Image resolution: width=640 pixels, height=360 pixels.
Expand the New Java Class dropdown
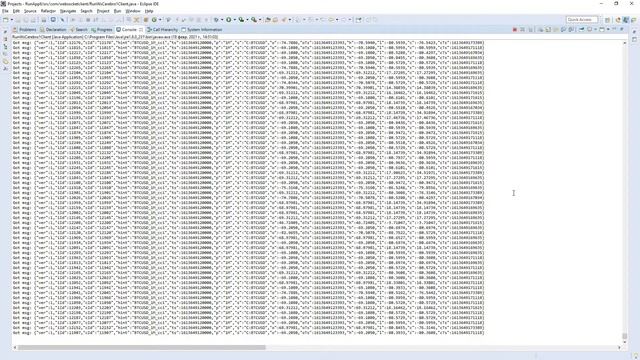click(x=160, y=20)
